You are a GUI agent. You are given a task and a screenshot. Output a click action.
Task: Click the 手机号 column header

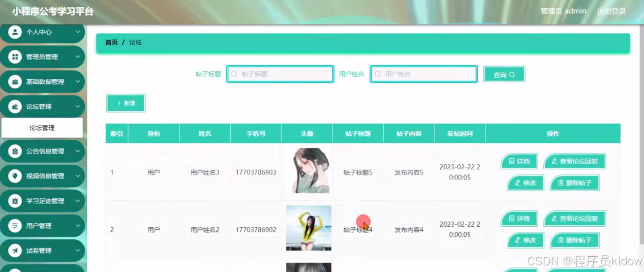pyautogui.click(x=256, y=134)
